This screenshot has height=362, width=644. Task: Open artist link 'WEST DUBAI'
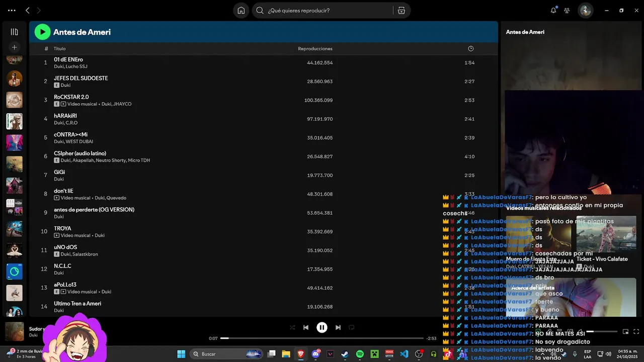79,142
